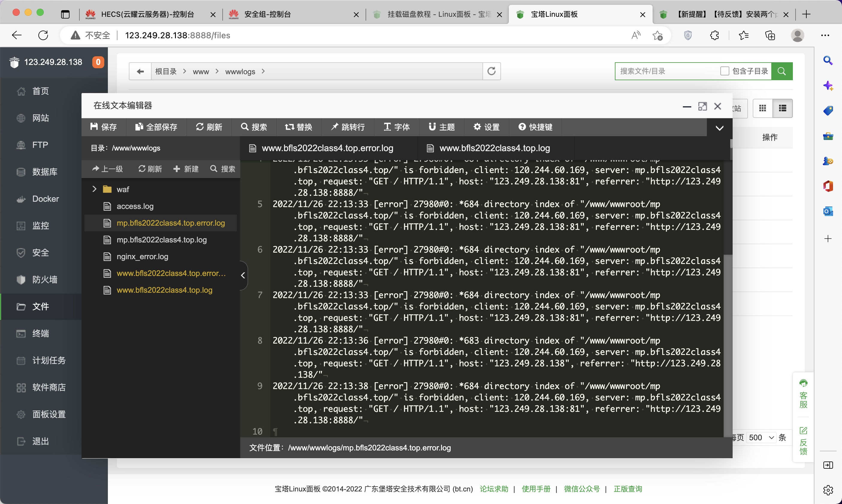Open the Search tool in editor toolbar
The height and width of the screenshot is (504, 842).
click(x=254, y=127)
